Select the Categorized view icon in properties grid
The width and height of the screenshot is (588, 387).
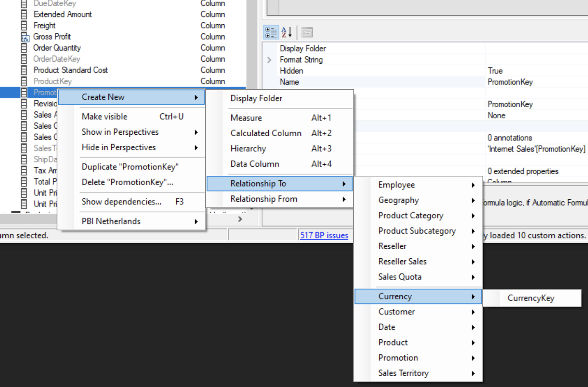coord(271,32)
